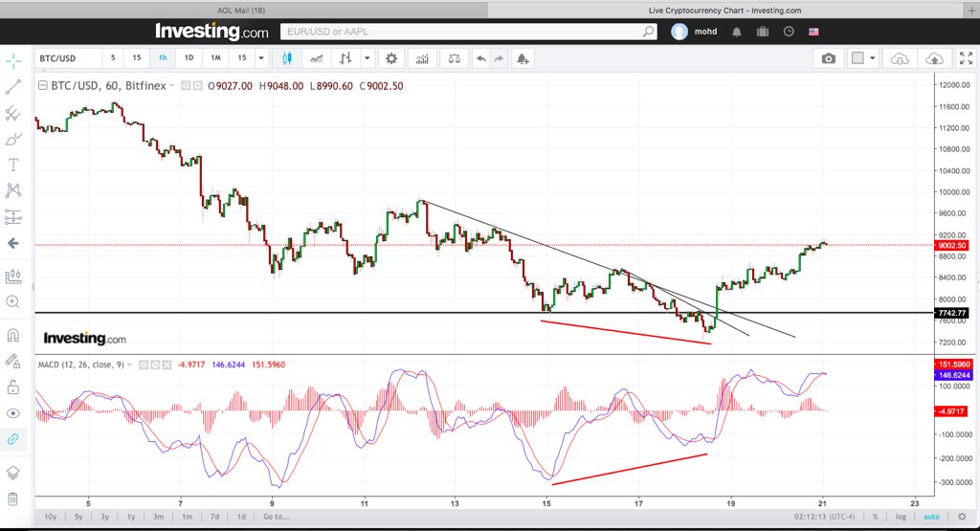Open the indicators panel icon
The height and width of the screenshot is (531, 980).
422,58
